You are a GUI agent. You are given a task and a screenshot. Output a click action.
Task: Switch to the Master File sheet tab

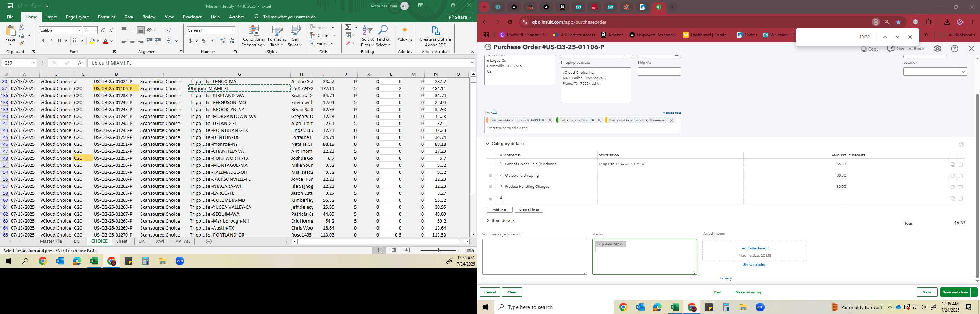point(51,241)
